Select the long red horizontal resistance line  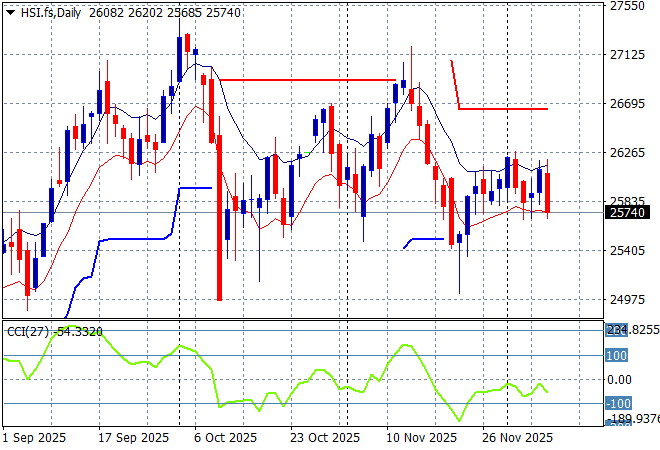point(308,80)
